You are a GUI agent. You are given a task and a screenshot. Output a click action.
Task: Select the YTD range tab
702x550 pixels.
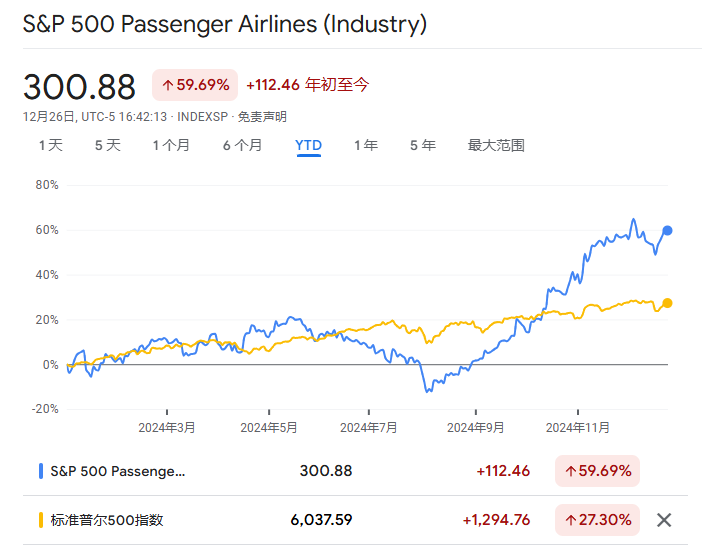308,145
